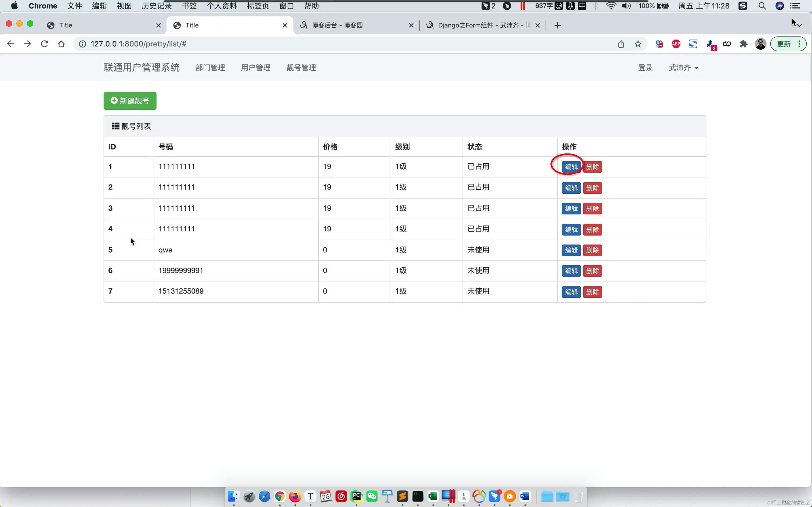Click the AdBlock Plus extension icon

point(676,44)
